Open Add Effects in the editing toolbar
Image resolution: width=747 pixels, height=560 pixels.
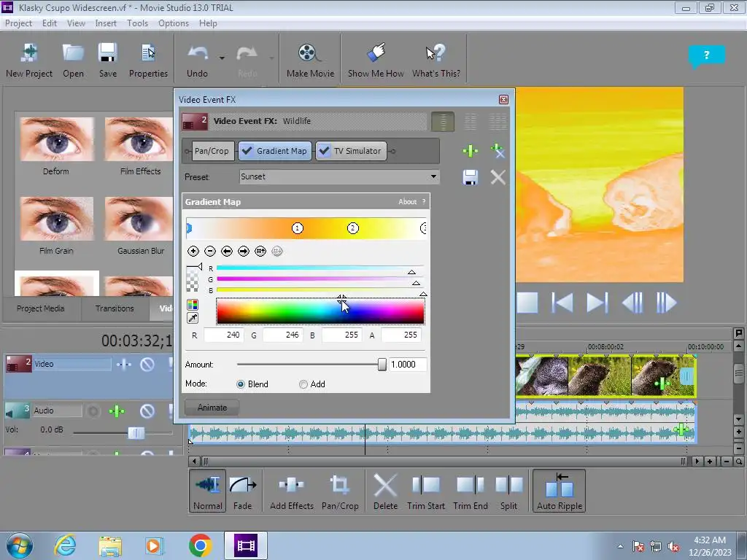(x=292, y=492)
